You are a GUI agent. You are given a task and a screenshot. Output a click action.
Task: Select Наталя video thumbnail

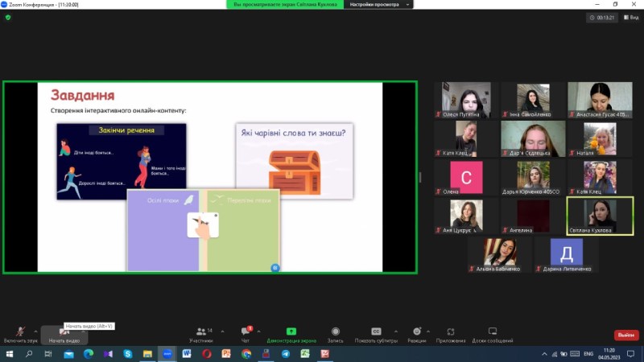point(600,138)
